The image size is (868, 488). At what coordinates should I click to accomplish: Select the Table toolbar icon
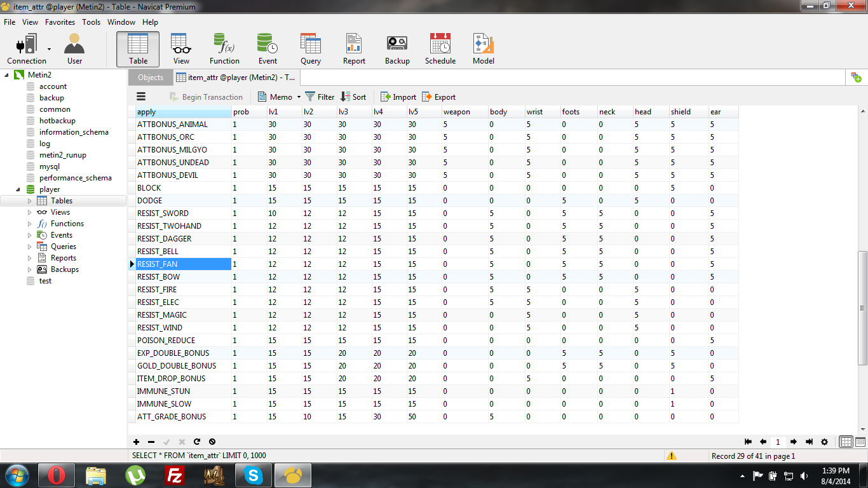click(x=138, y=50)
